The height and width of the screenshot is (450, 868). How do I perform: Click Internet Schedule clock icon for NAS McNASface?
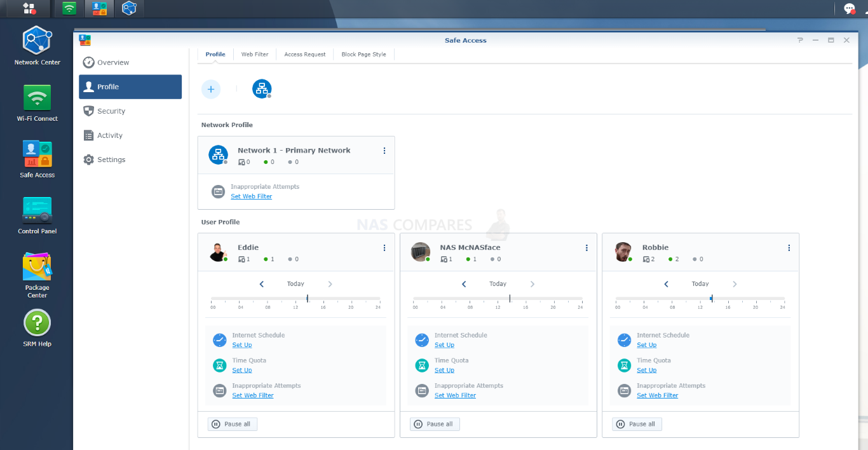[x=422, y=340]
